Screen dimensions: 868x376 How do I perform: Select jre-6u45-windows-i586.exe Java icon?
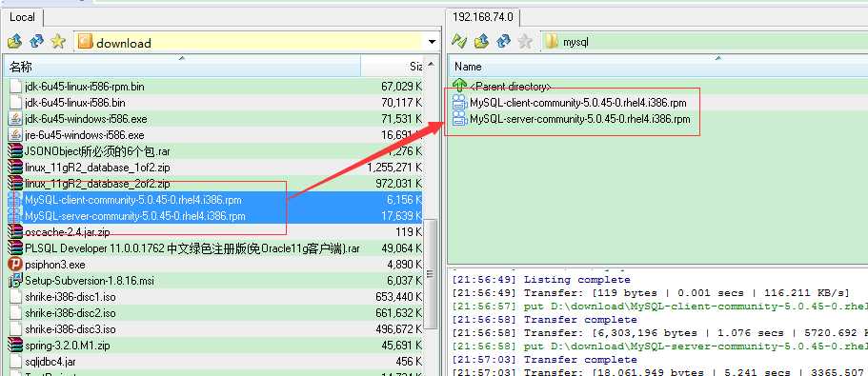coord(15,135)
